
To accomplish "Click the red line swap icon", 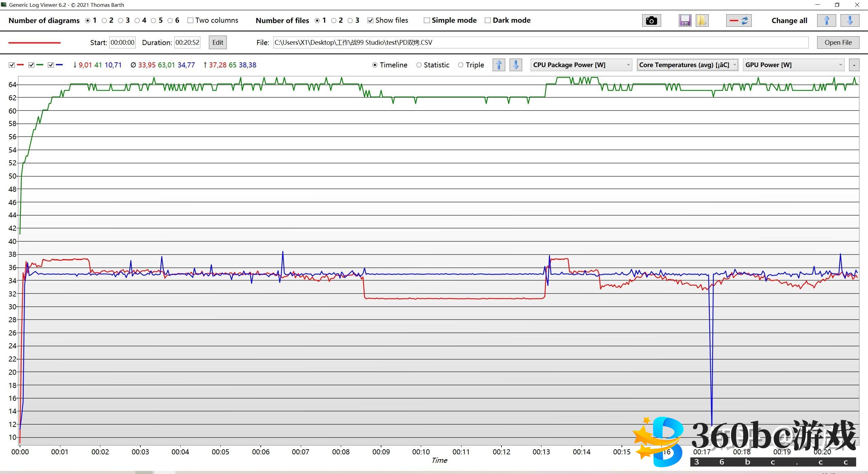I will 739,21.
